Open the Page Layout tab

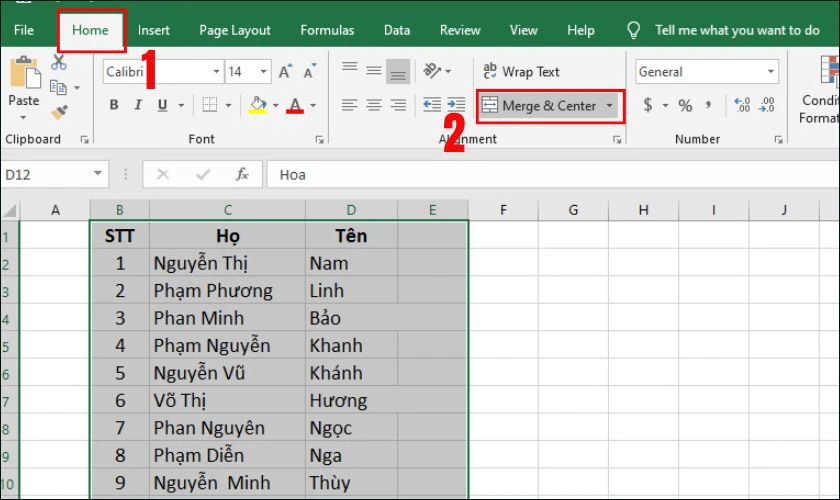(x=235, y=30)
